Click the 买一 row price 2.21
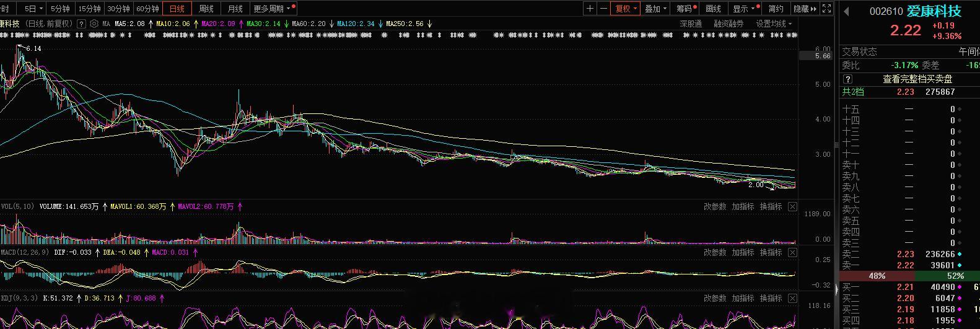Image resolution: width=980 pixels, height=329 pixels. click(906, 287)
